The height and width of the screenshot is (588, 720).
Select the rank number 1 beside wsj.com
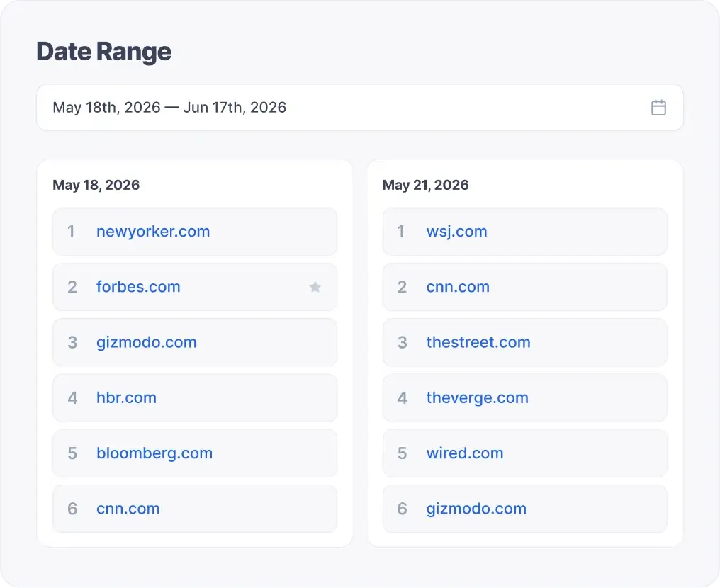[402, 231]
